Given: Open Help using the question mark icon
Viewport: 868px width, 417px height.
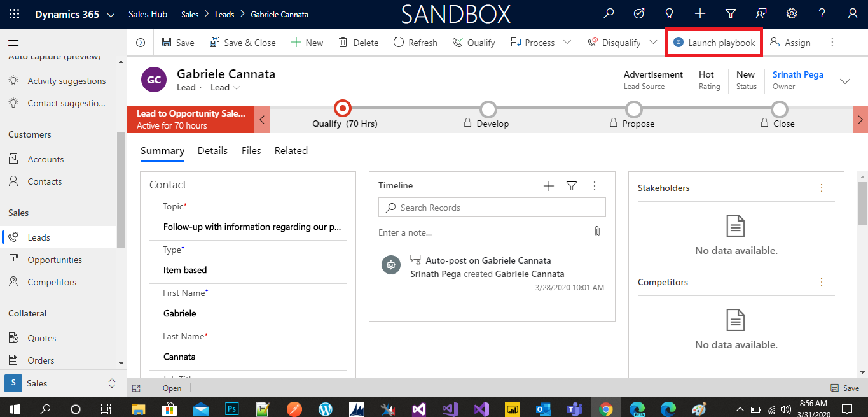Looking at the screenshot, I should click(822, 13).
